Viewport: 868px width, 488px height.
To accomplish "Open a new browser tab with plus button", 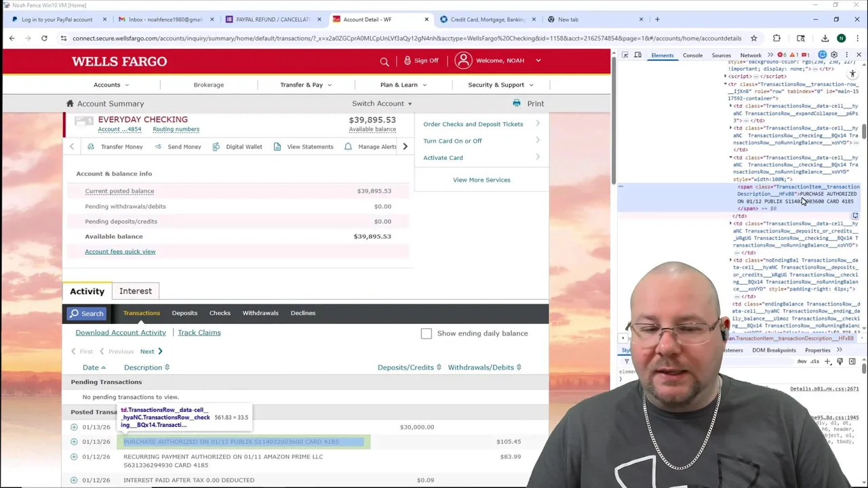I will 657,19.
